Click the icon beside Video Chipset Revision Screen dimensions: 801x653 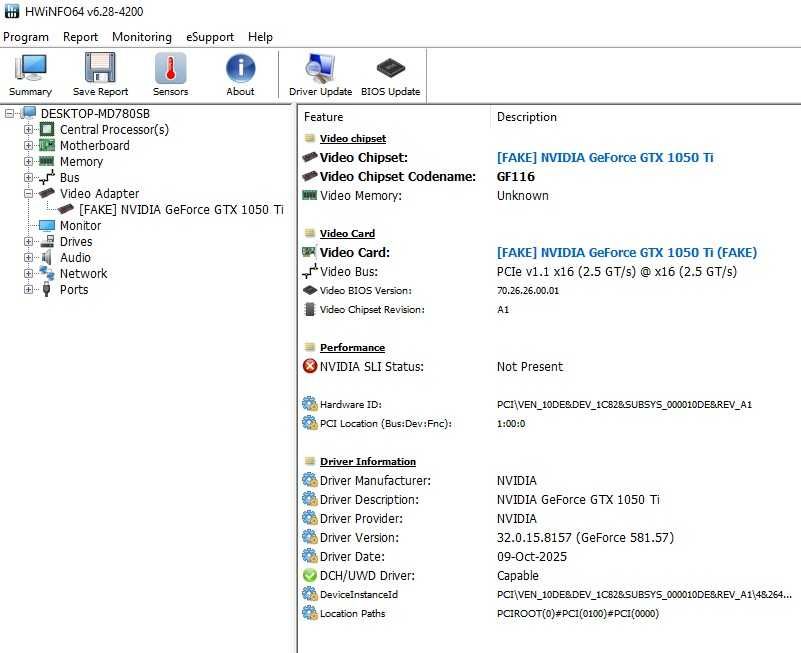[x=309, y=309]
